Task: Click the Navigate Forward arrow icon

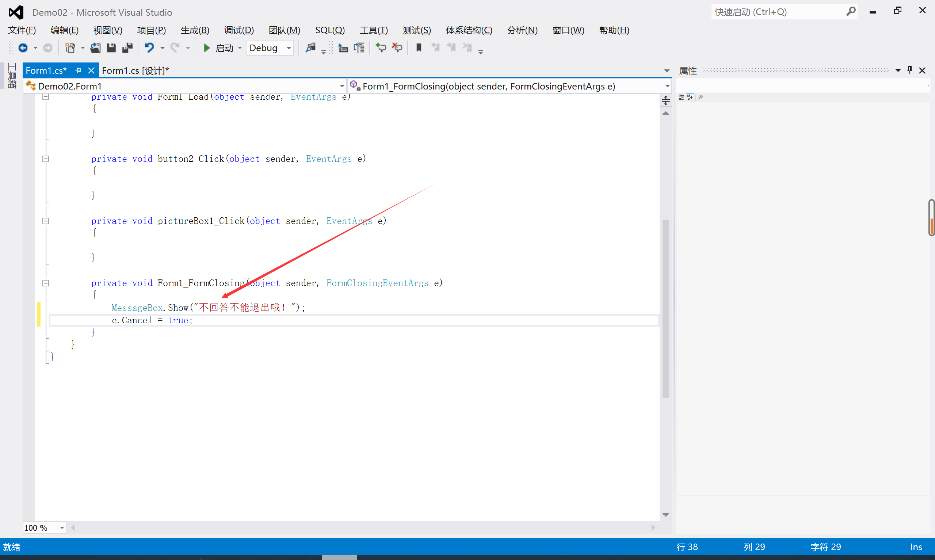Action: (48, 48)
